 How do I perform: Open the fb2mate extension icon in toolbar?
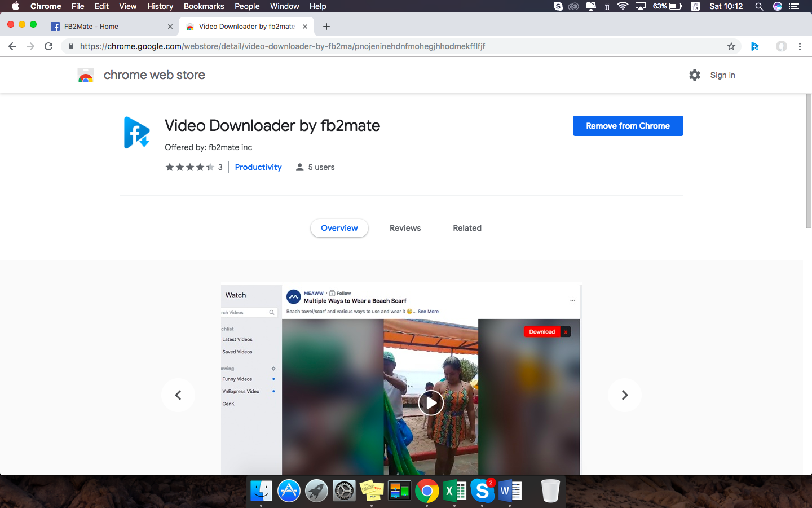click(754, 46)
